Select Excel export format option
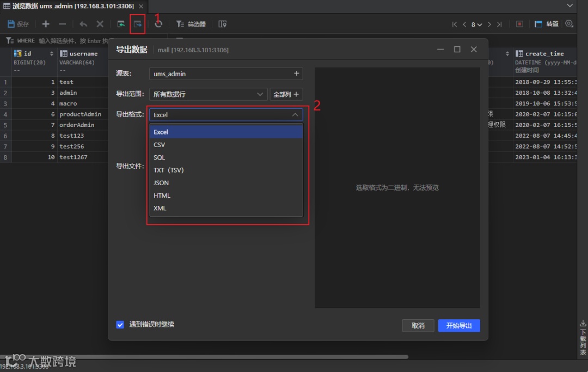The width and height of the screenshot is (588, 372). point(226,132)
